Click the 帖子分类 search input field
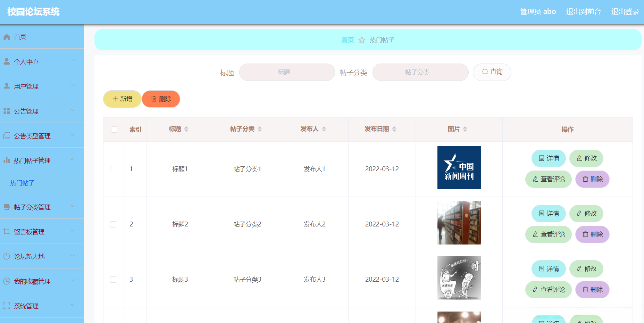The height and width of the screenshot is (323, 644). [420, 72]
